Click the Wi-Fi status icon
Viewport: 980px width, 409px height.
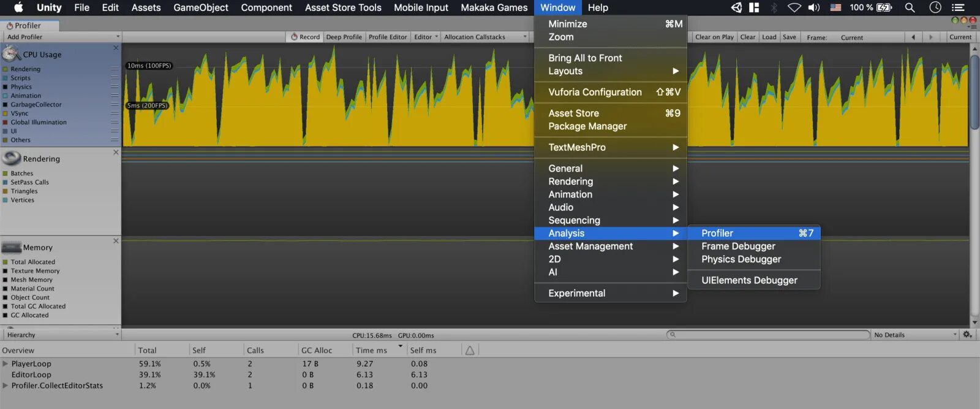794,7
